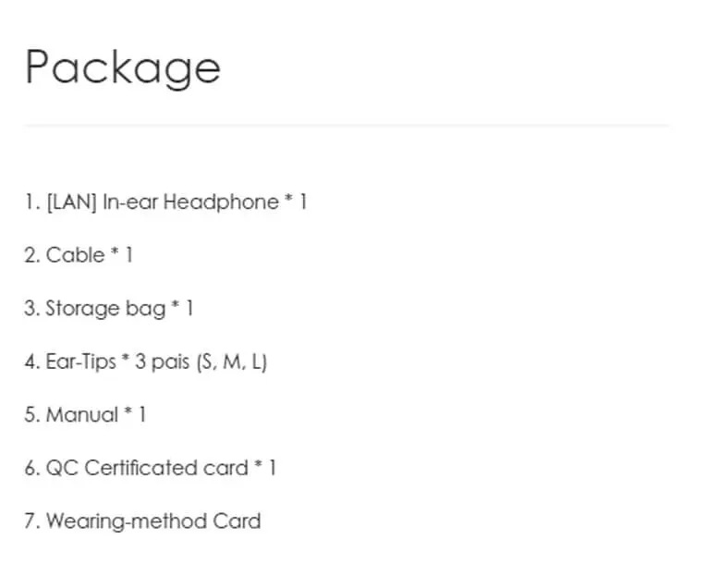Click the number 7. list marker
Viewport: 706px width, 588px height.
tap(33, 521)
